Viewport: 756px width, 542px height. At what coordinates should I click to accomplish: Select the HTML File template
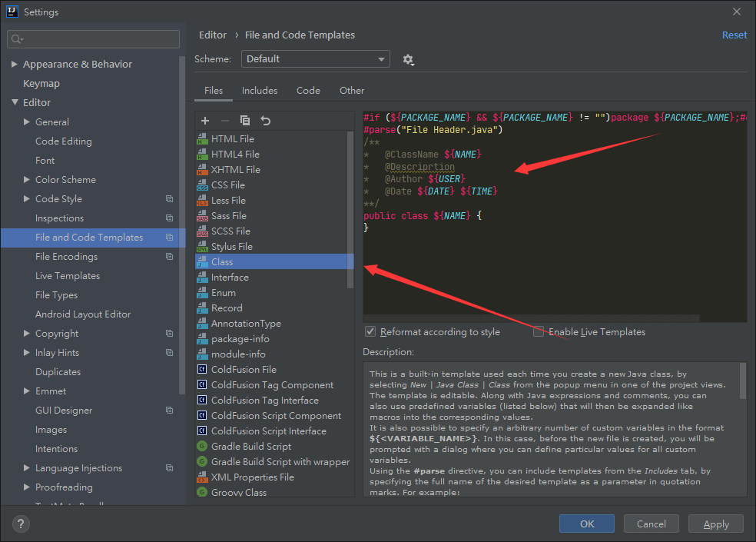pyautogui.click(x=232, y=139)
